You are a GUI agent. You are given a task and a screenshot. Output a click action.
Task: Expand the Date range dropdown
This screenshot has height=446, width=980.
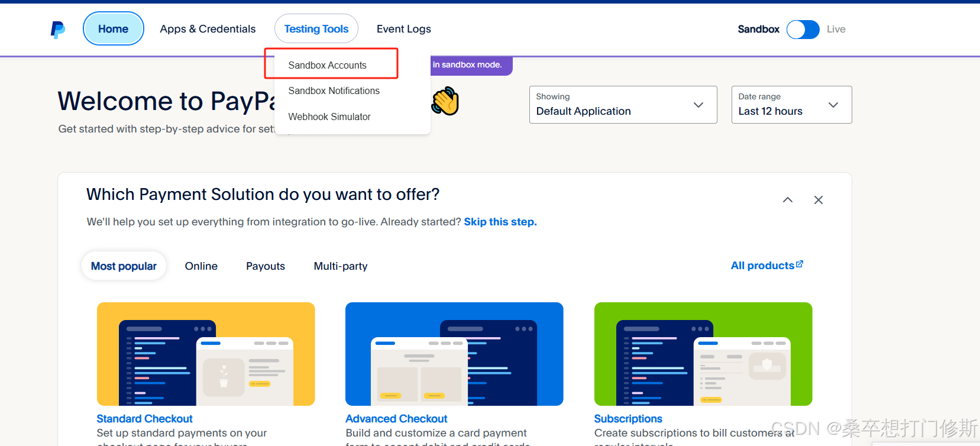[x=791, y=105]
